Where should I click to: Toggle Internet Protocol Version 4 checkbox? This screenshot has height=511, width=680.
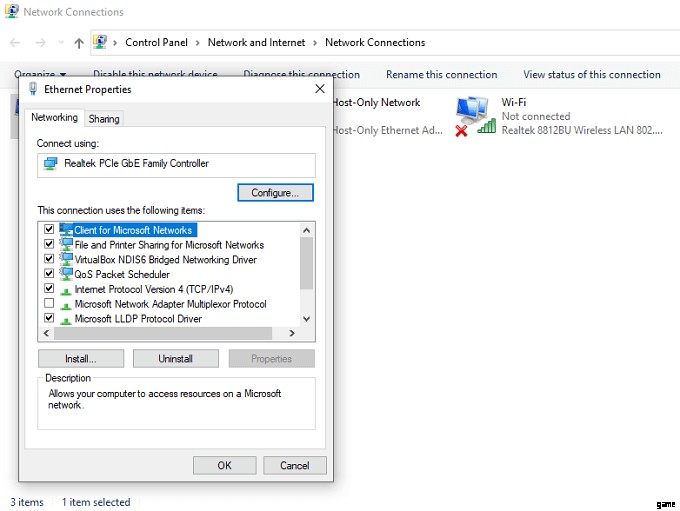coord(49,289)
